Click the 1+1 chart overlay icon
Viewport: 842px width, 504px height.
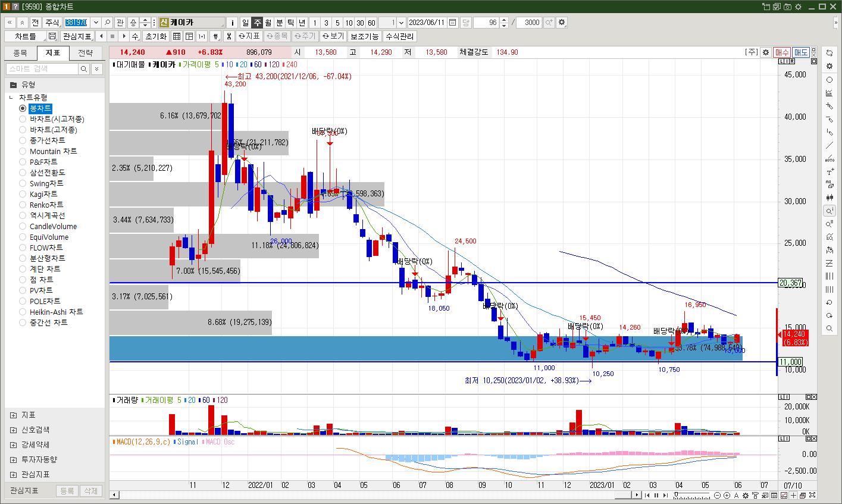[202, 36]
